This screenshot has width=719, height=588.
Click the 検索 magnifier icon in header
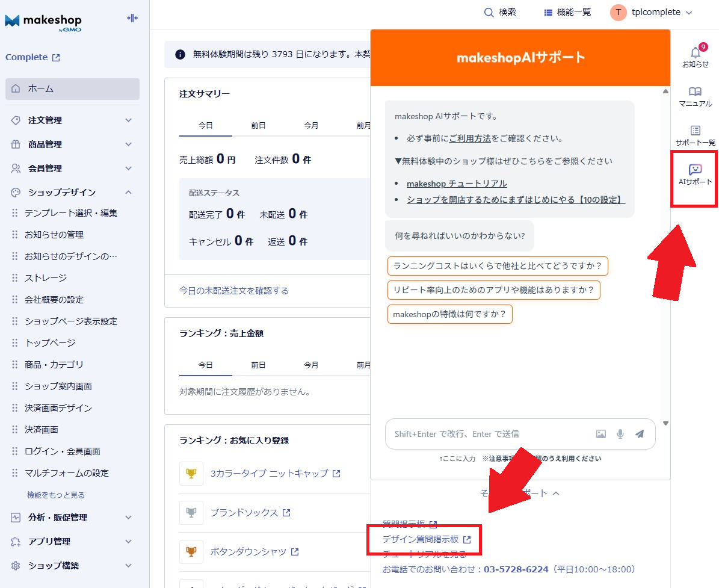(489, 13)
